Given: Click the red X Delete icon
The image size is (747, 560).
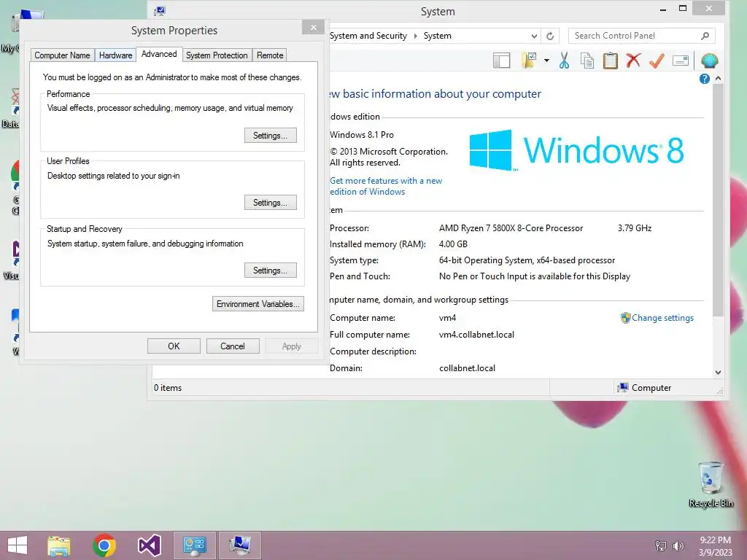Looking at the screenshot, I should [x=633, y=61].
